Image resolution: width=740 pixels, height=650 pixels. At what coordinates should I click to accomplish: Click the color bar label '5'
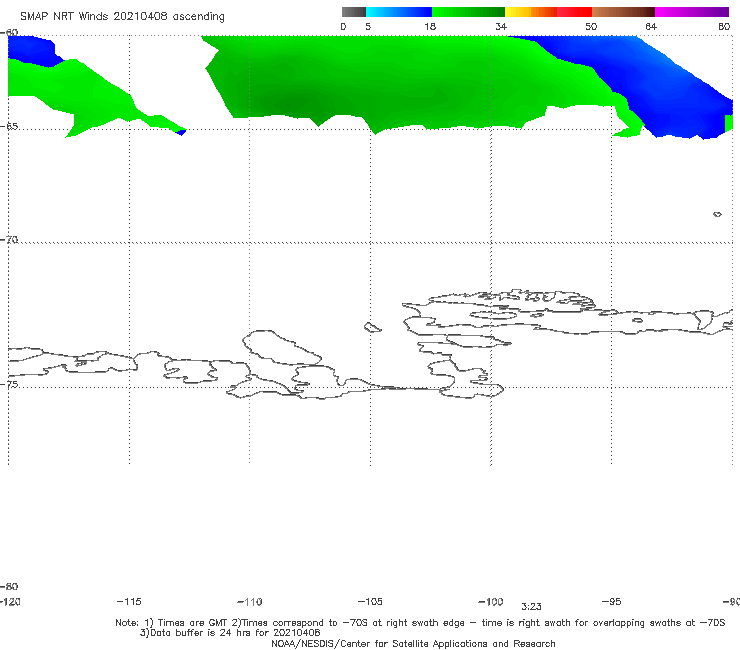point(368,27)
